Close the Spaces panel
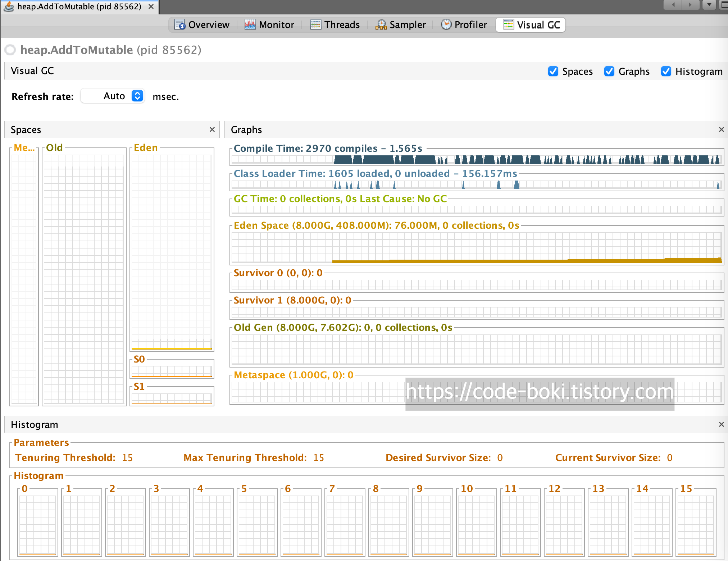The height and width of the screenshot is (561, 728). (212, 129)
